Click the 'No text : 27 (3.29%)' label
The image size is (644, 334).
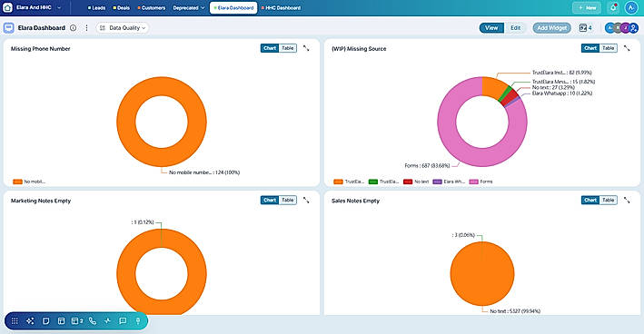tap(554, 87)
